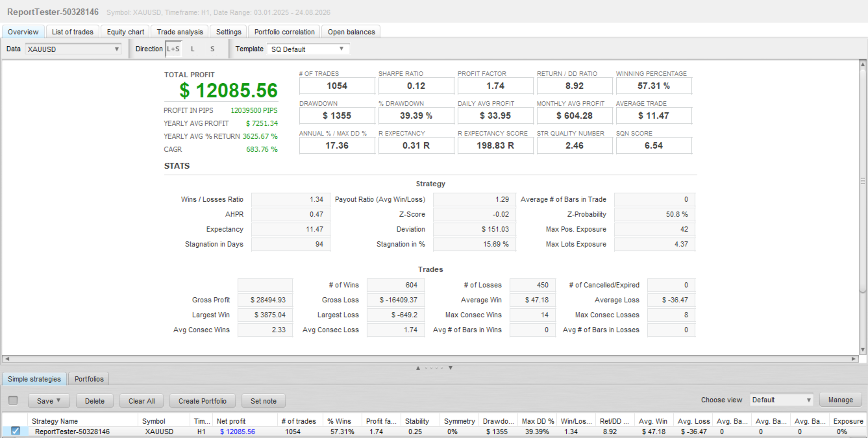Click the Return / DD ratio value 8.92 box
Image resolution: width=868 pixels, height=438 pixels.
(x=575, y=86)
